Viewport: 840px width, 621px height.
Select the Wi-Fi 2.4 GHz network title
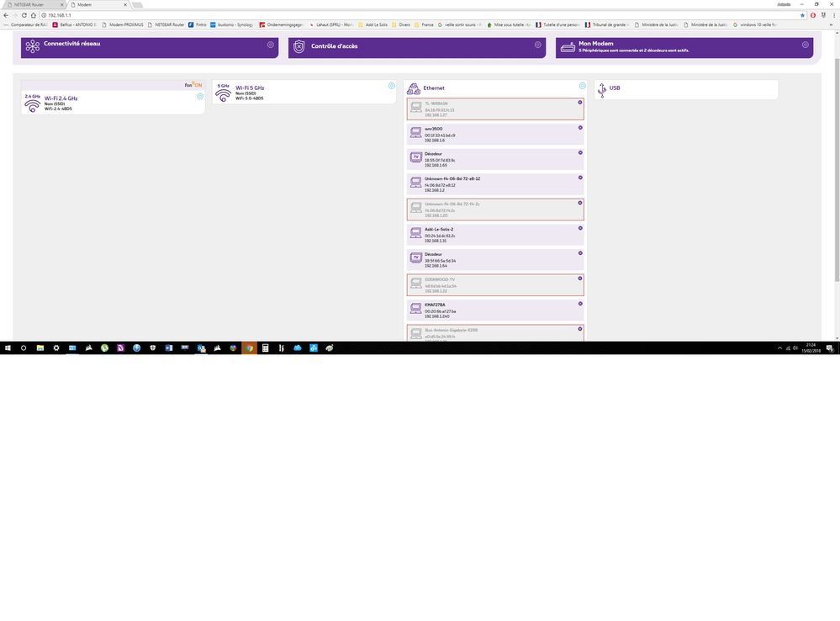[61, 98]
